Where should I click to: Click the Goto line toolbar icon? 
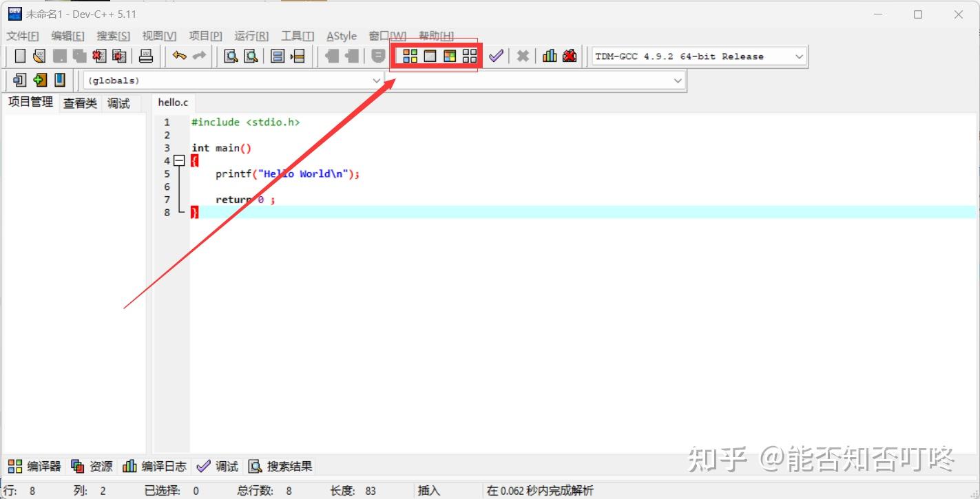298,56
